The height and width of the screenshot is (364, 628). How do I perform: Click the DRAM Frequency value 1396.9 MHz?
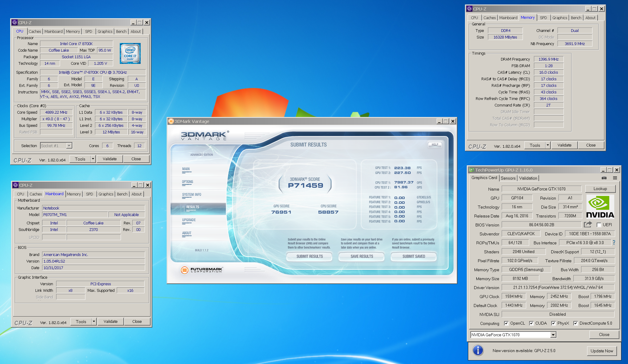(549, 59)
